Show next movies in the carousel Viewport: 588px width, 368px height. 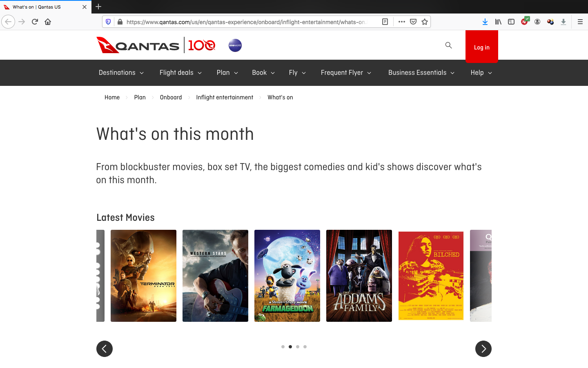click(x=483, y=349)
